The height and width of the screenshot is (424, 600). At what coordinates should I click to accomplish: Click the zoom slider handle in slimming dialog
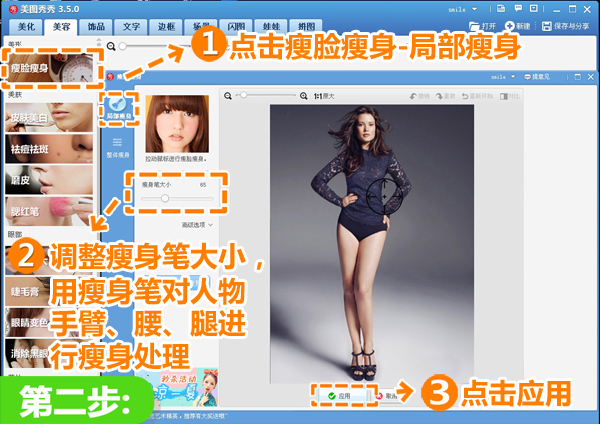point(243,95)
